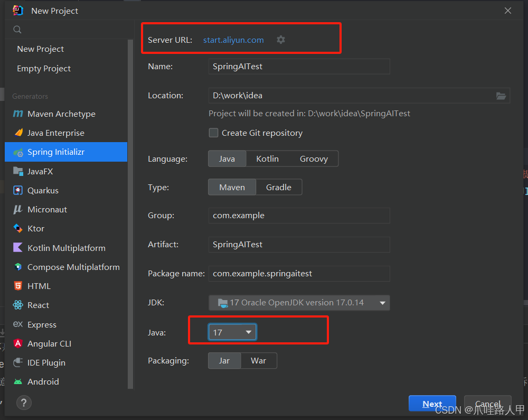
Task: Click the Package name input field
Action: click(299, 274)
